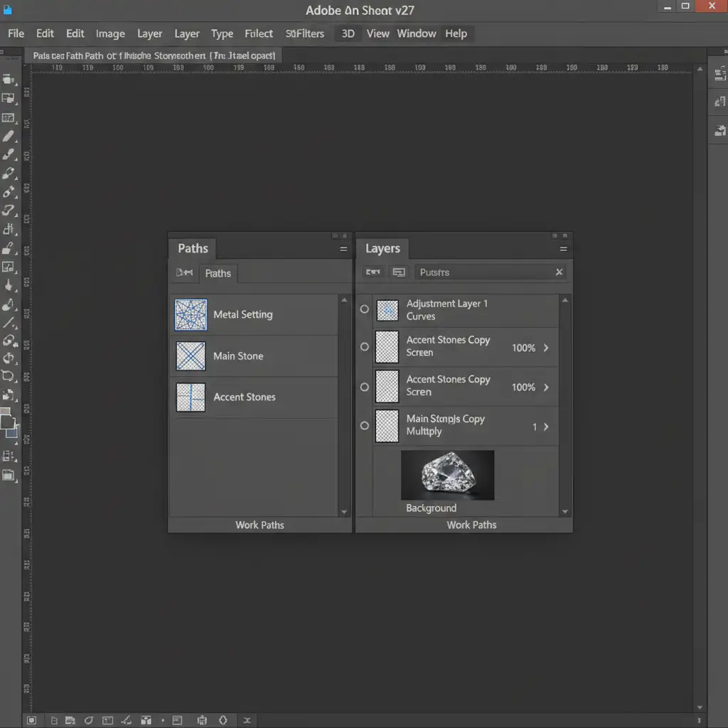Open the Layers panel options menu
728x728 pixels.
563,250
